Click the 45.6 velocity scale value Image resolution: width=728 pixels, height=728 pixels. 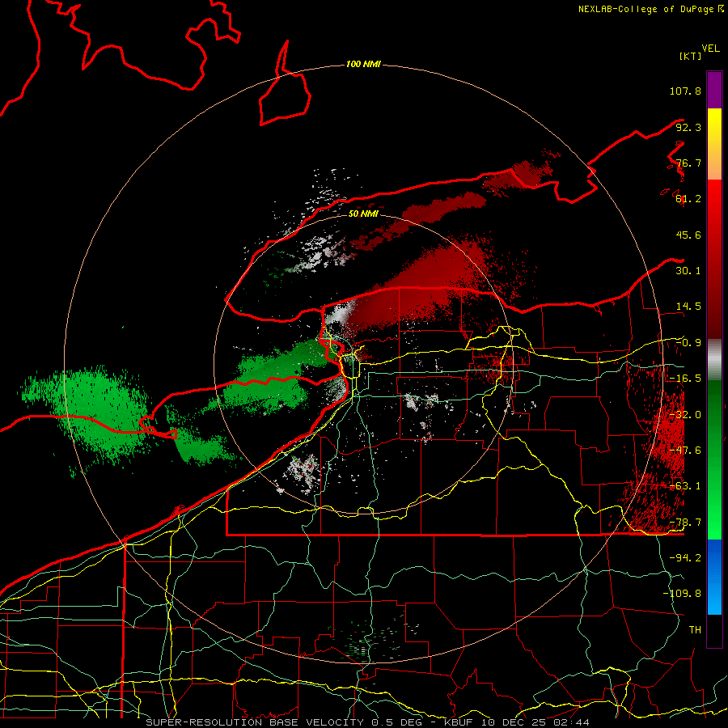pyautogui.click(x=688, y=235)
